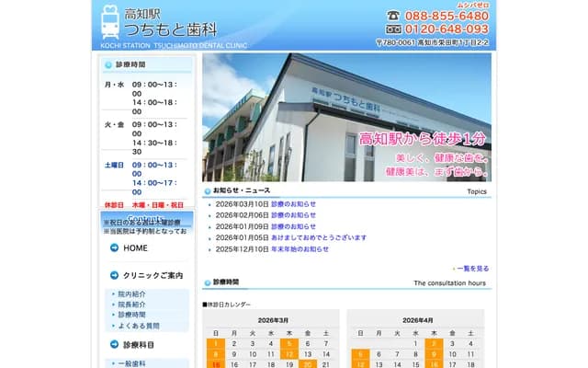588x368 pixels.
Task: Click the clinic name つちもと歯科 header logo text
Action: pos(171,29)
